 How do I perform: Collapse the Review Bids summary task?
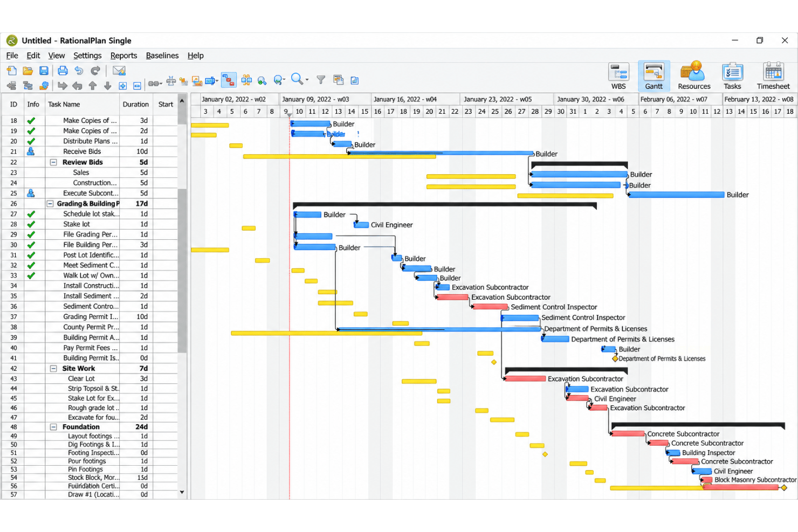(53, 162)
